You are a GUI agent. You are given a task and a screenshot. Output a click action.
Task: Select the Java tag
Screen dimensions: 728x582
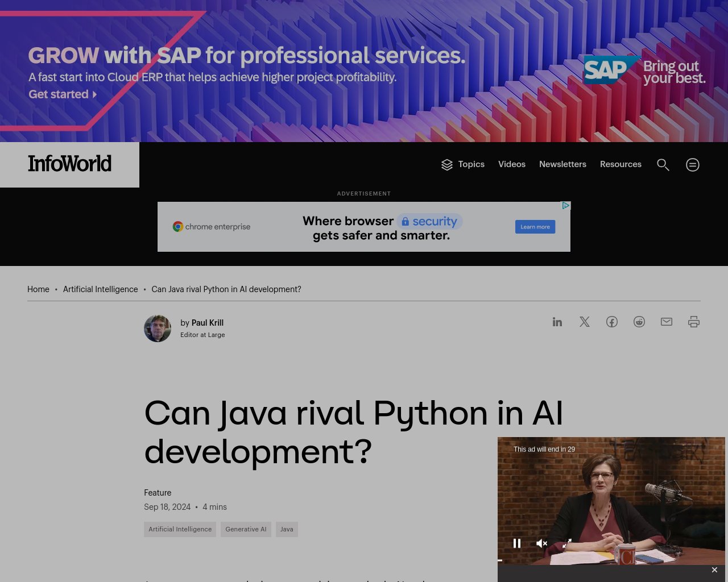[x=287, y=529]
